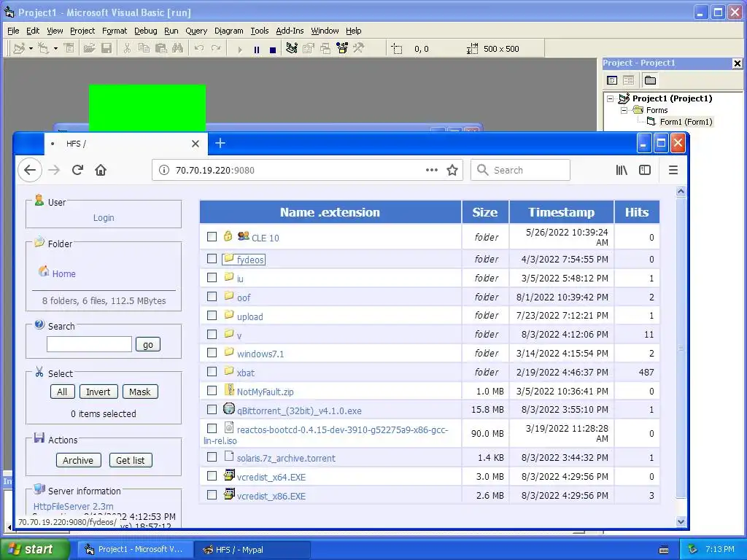
Task: Open the File menu
Action: click(x=13, y=31)
